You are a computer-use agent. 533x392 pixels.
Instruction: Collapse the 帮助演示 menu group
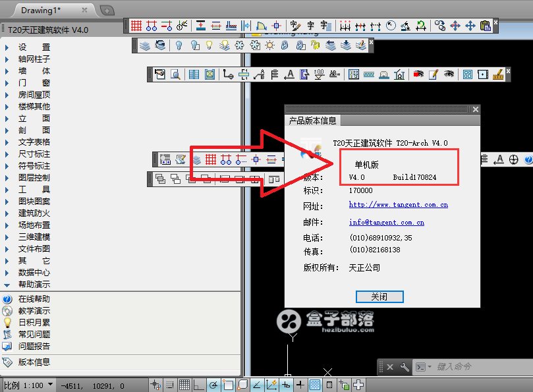pyautogui.click(x=34, y=285)
